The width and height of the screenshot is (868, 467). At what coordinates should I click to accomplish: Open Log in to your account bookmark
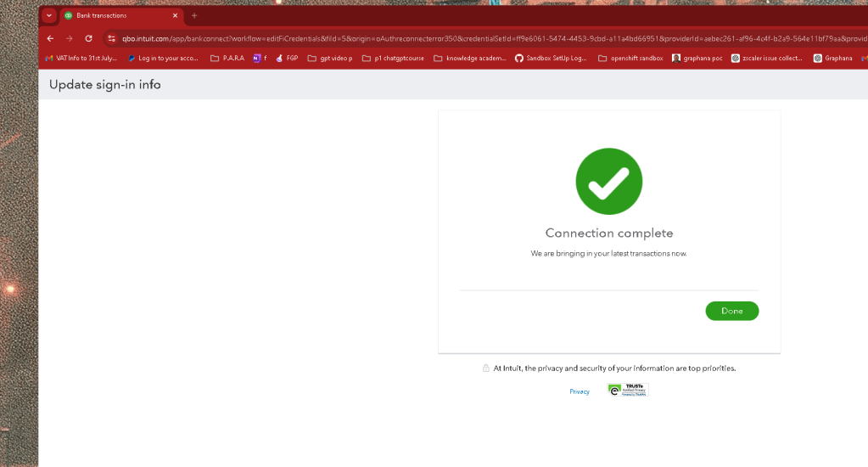[163, 59]
